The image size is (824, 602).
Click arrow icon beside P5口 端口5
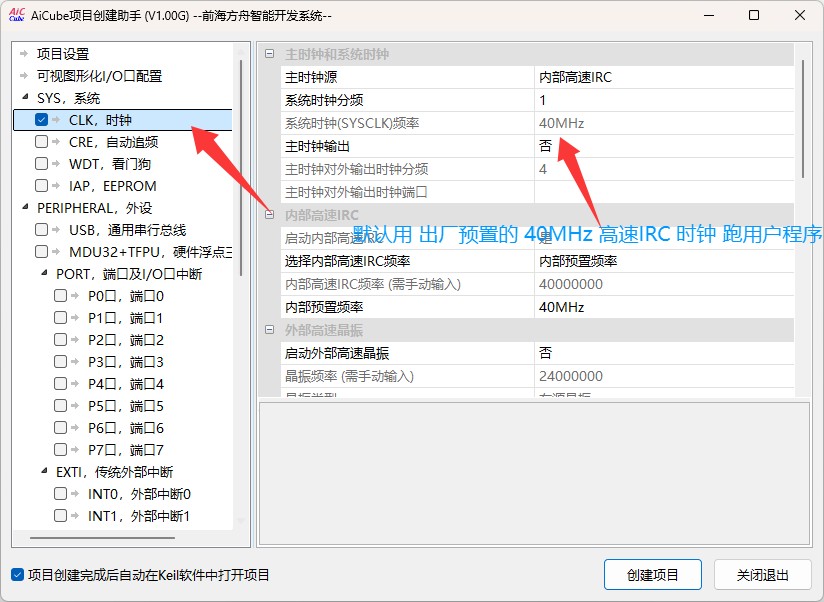[75, 406]
